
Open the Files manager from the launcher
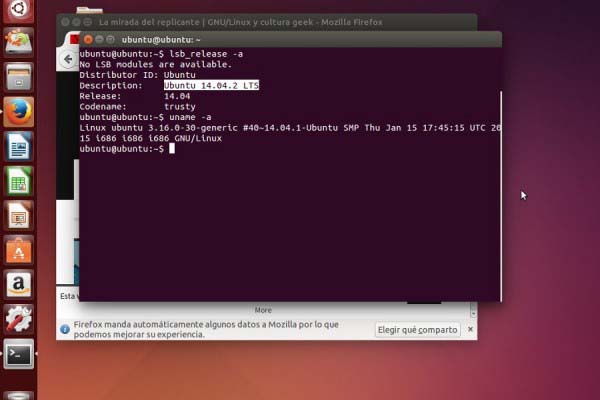[18, 77]
